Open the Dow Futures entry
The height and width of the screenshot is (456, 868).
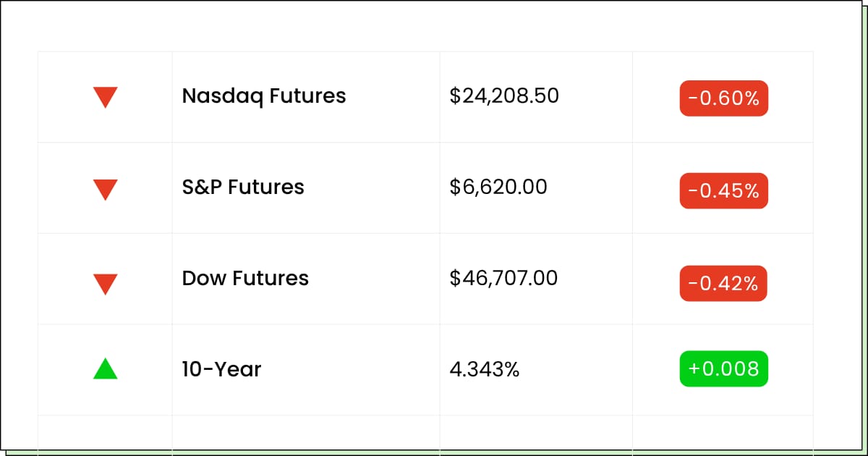pyautogui.click(x=245, y=279)
